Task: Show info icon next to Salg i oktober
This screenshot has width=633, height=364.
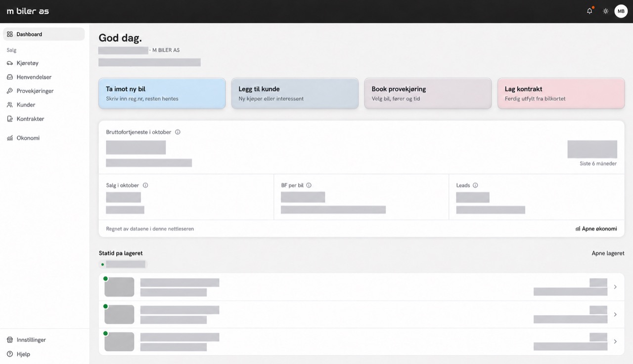Action: 145,185
